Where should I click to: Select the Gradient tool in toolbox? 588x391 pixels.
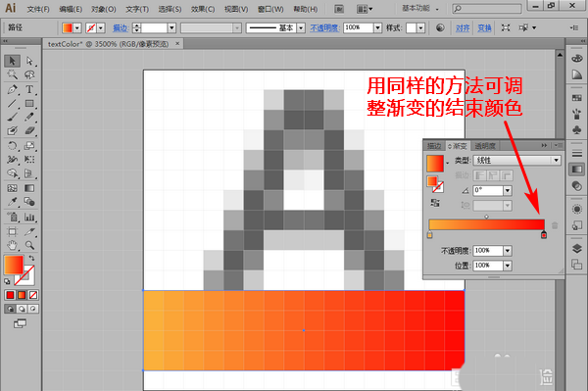[29, 188]
